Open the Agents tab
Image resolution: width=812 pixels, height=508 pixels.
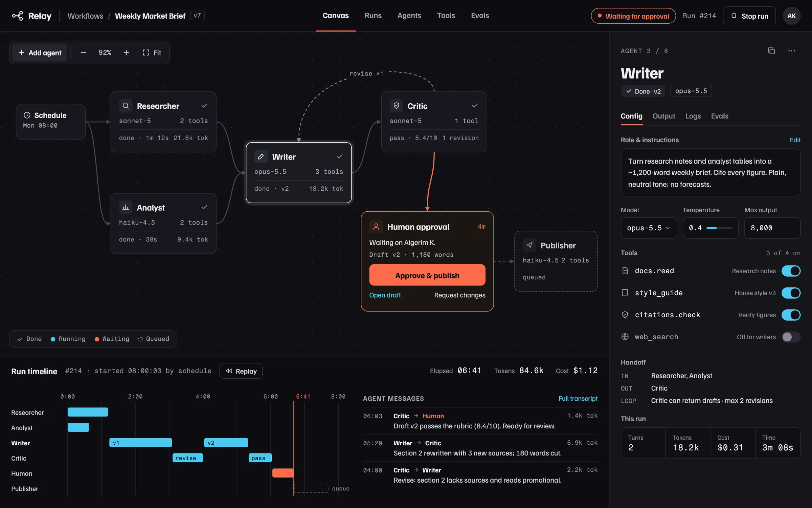(409, 16)
